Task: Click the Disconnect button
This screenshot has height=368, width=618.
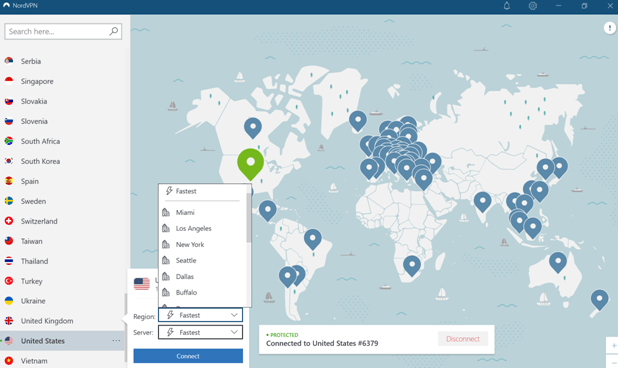Action: pyautogui.click(x=463, y=339)
